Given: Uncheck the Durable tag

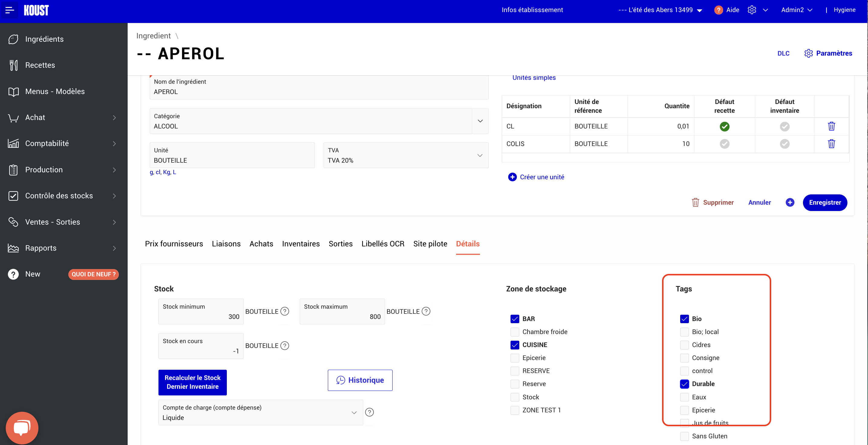Looking at the screenshot, I should click(684, 384).
